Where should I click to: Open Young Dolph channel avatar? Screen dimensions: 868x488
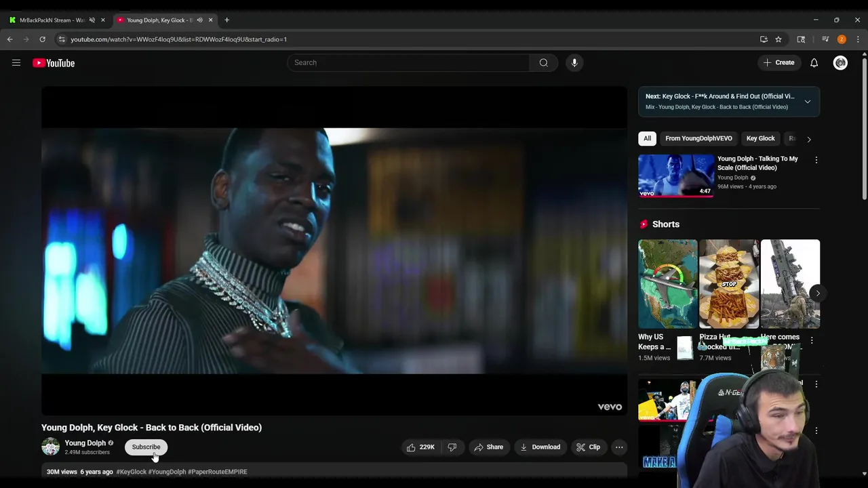pyautogui.click(x=51, y=447)
